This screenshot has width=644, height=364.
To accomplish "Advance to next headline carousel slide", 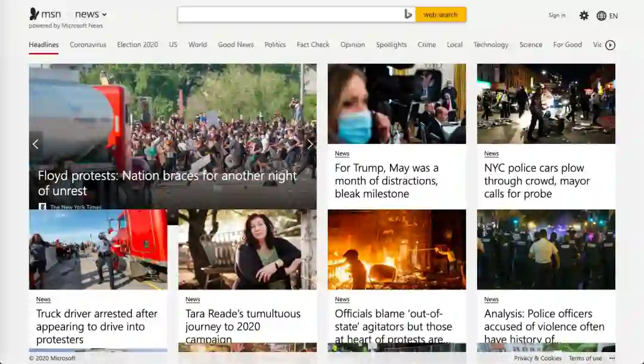I will (x=309, y=144).
